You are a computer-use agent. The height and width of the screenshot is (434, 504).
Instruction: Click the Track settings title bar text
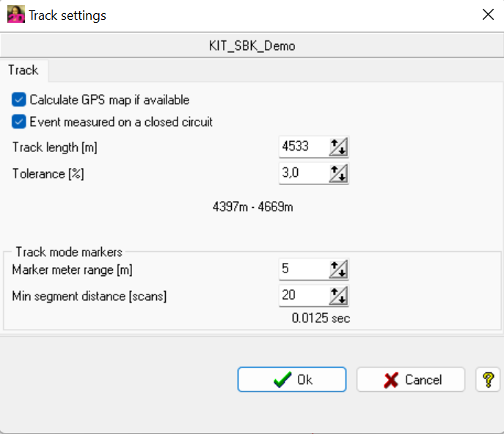click(67, 15)
